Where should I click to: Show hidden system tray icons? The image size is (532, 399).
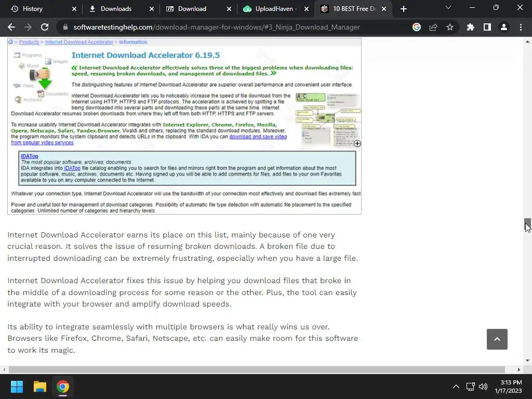(x=456, y=387)
